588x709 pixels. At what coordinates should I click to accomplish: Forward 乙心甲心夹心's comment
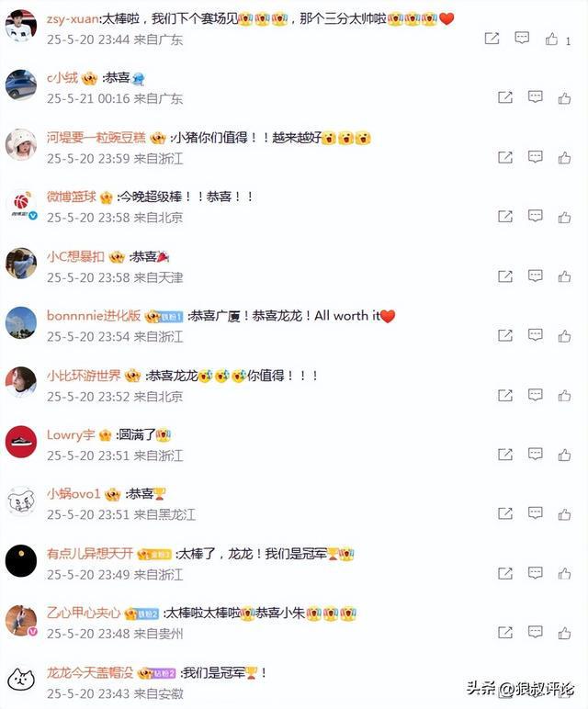pos(504,633)
